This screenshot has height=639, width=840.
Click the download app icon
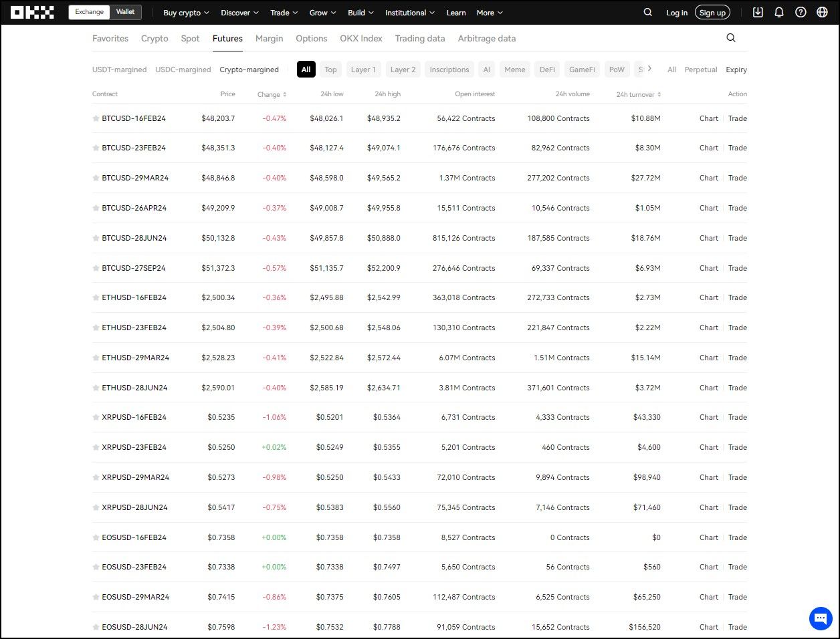coord(758,12)
